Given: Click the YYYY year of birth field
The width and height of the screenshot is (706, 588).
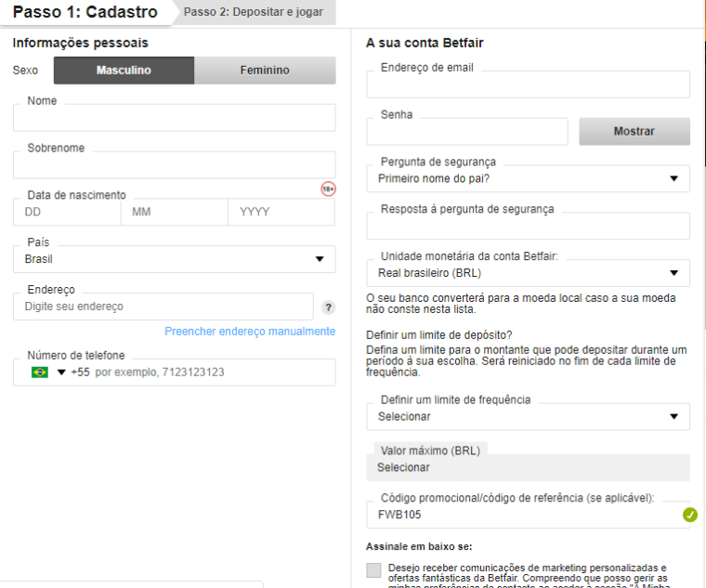Looking at the screenshot, I should click(x=281, y=212).
